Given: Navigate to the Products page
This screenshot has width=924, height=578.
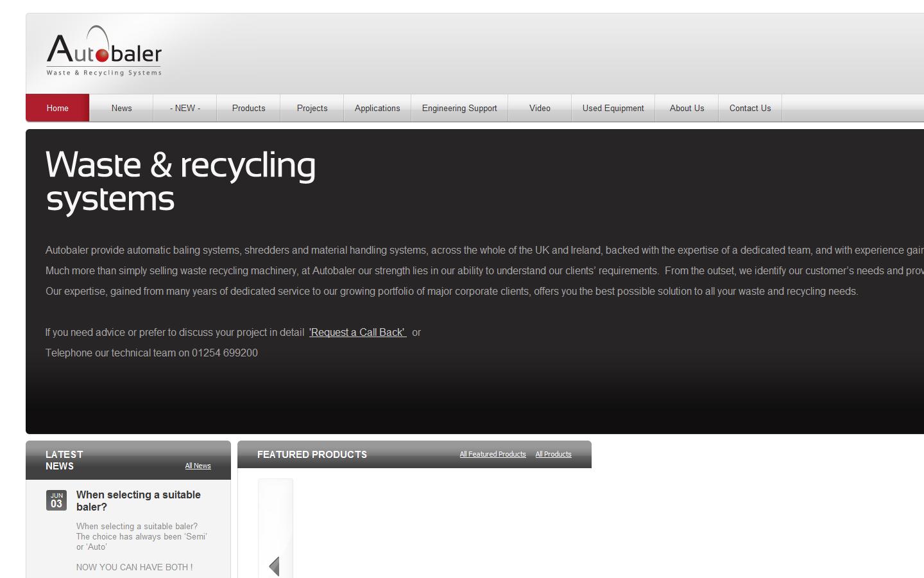Looking at the screenshot, I should click(248, 108).
